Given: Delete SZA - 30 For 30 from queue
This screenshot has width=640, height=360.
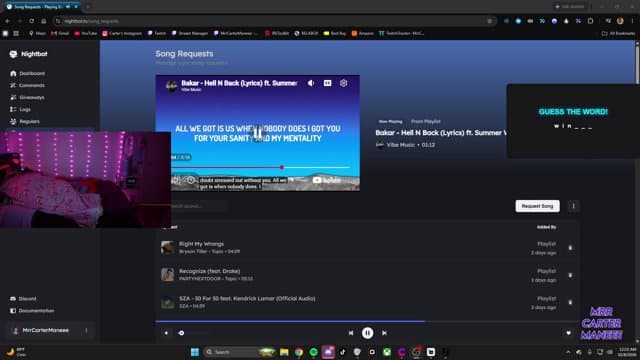Looking at the screenshot, I should coord(570,302).
